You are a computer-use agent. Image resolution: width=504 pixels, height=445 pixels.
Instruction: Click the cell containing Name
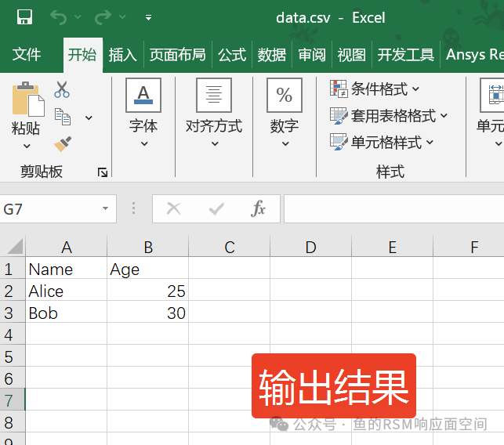pyautogui.click(x=66, y=269)
